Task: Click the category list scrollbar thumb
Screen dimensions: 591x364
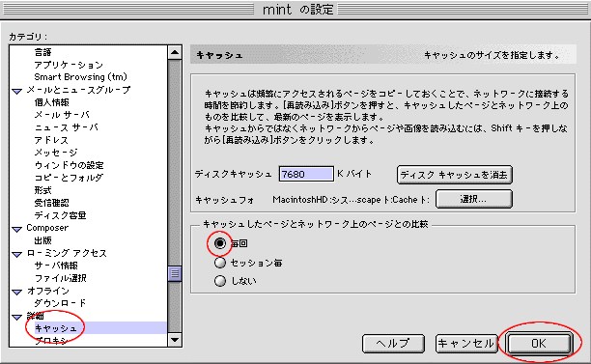Action: point(175,273)
